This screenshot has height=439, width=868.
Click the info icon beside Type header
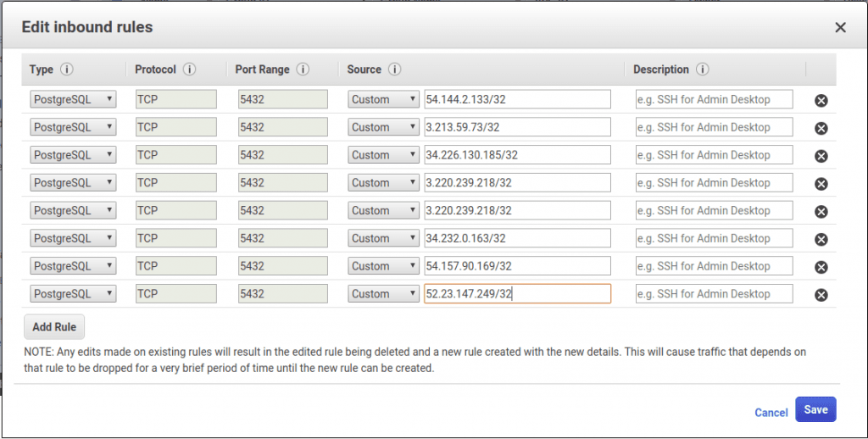(67, 69)
